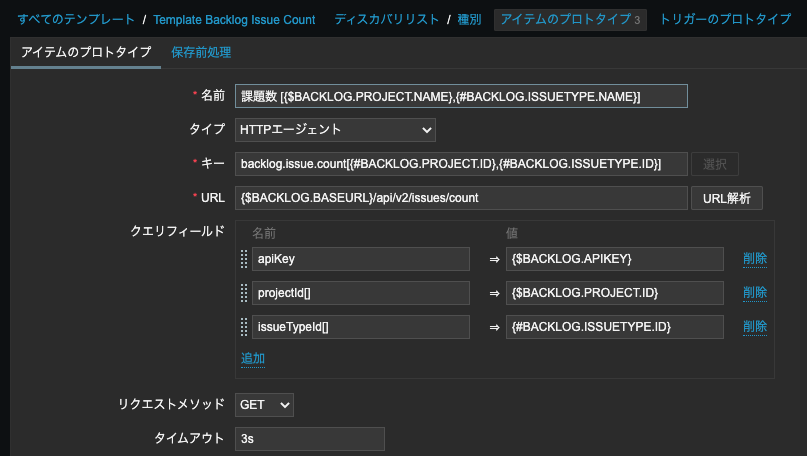Click the projectId[] query name field
807x456 pixels.
[x=361, y=293]
